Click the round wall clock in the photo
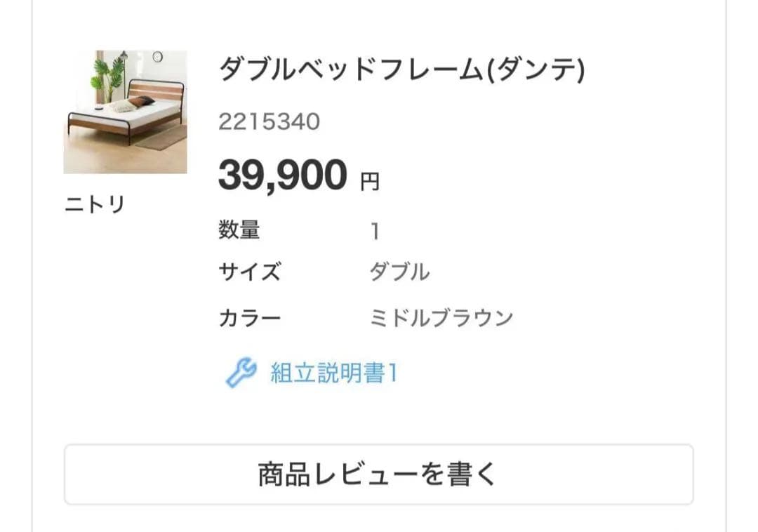Image resolution: width=758 pixels, height=532 pixels. click(157, 57)
